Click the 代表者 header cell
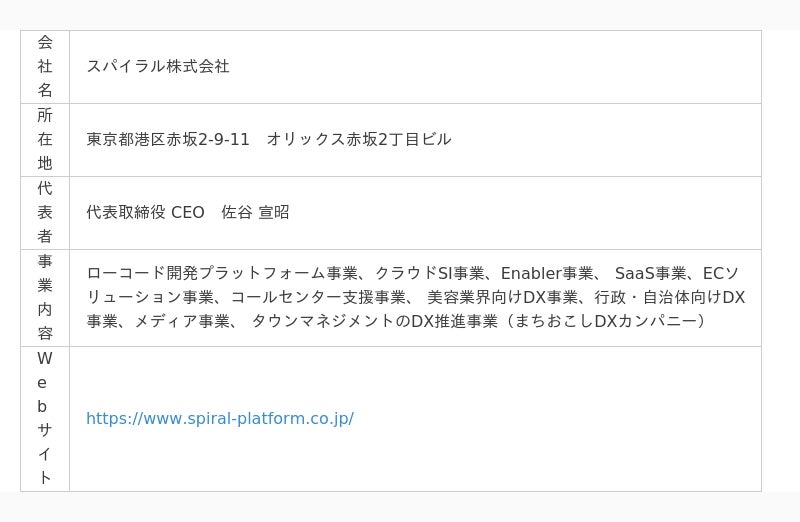The width and height of the screenshot is (800, 522). tap(45, 213)
